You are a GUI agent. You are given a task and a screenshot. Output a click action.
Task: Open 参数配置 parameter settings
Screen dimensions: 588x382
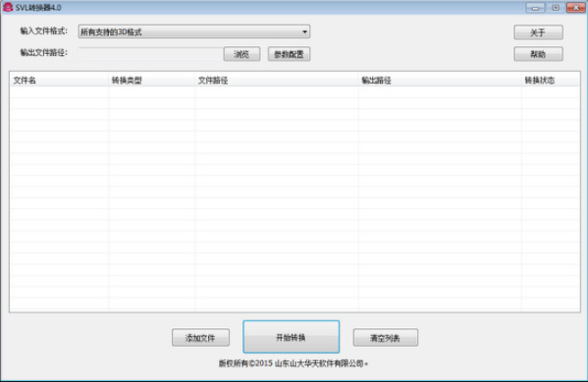click(x=288, y=54)
